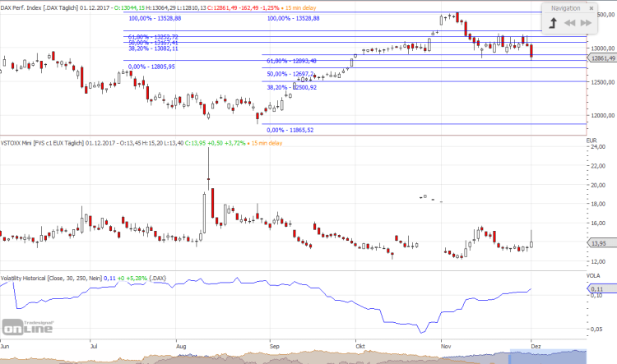Click the highlighted range in overview scrollbar

548,357
